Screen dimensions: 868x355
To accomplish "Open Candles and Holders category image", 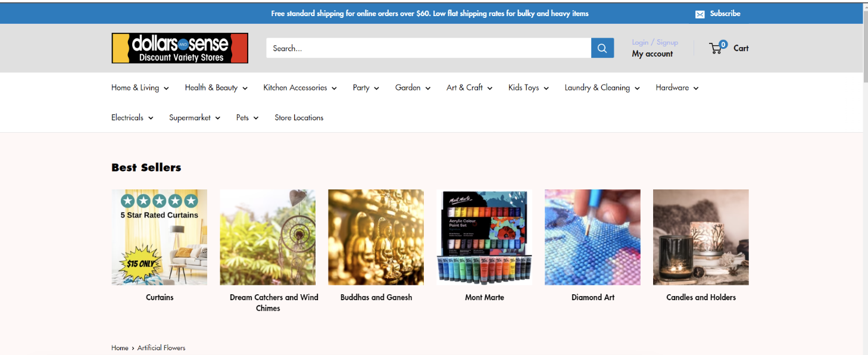I will tap(701, 237).
